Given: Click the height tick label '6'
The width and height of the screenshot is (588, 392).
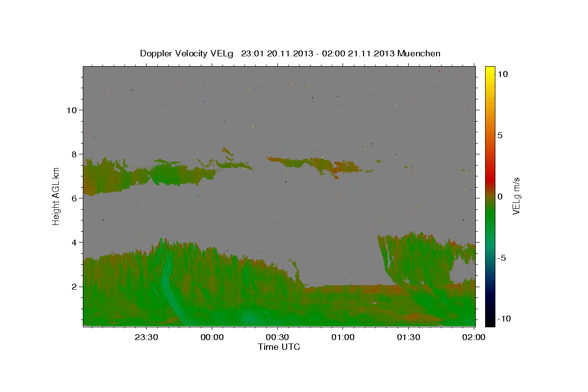Looking at the screenshot, I should (73, 198).
